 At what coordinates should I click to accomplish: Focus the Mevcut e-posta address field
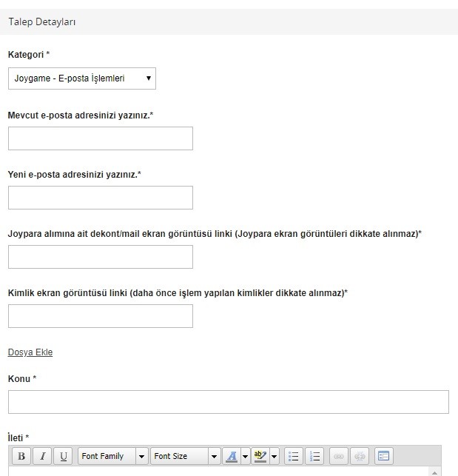coord(101,138)
